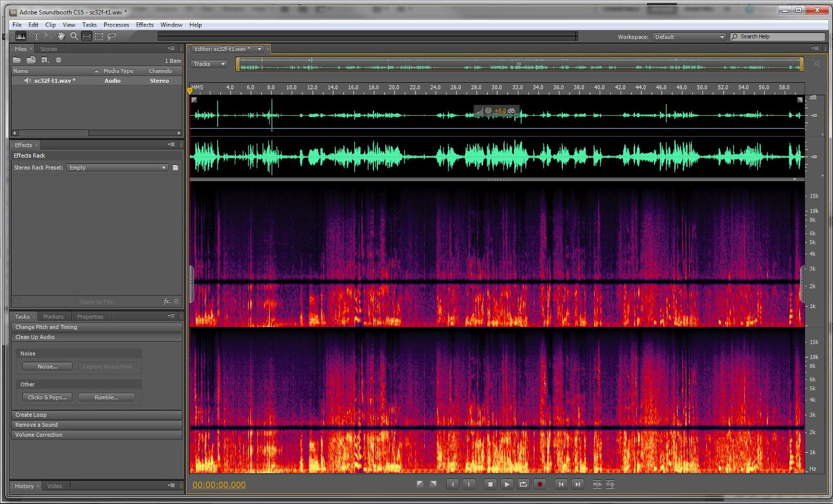Click in the Search Help field
Image resolution: width=833 pixels, height=504 pixels.
click(x=778, y=36)
